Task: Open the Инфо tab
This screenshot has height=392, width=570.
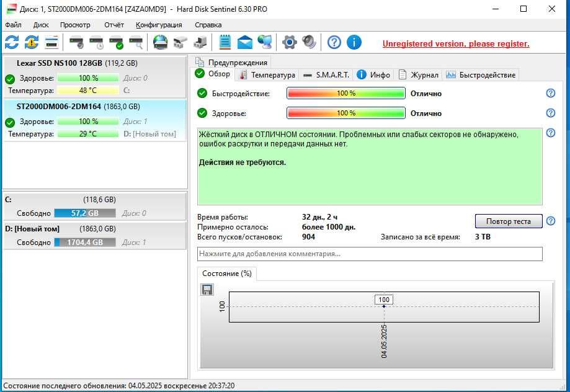Action: (x=373, y=75)
